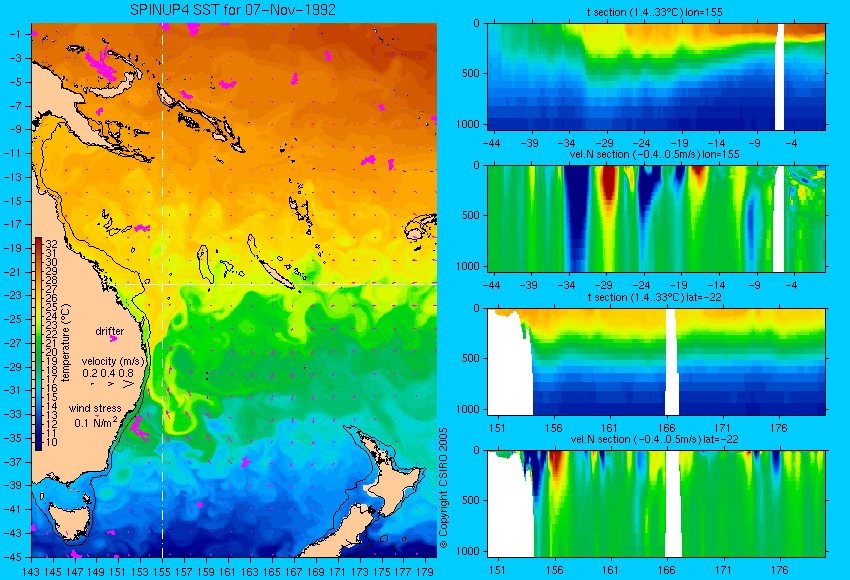
Task: Click the "temperature (°C)" vertical label
Action: [66, 343]
